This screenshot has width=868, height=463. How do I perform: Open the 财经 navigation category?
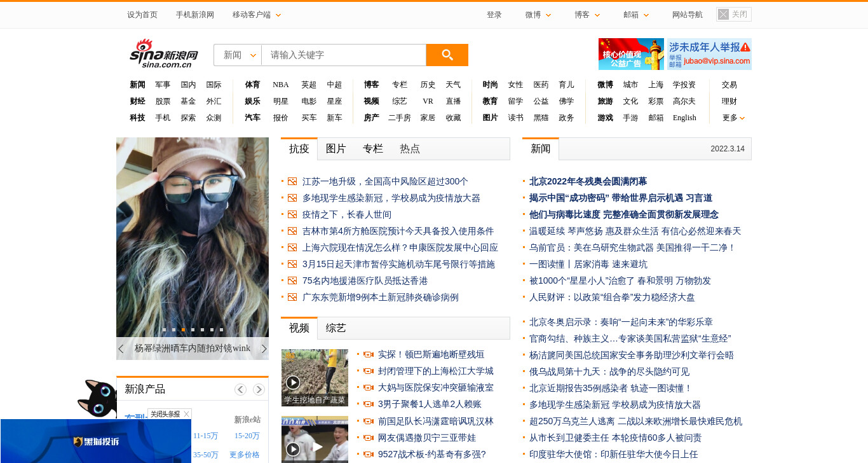(x=137, y=101)
